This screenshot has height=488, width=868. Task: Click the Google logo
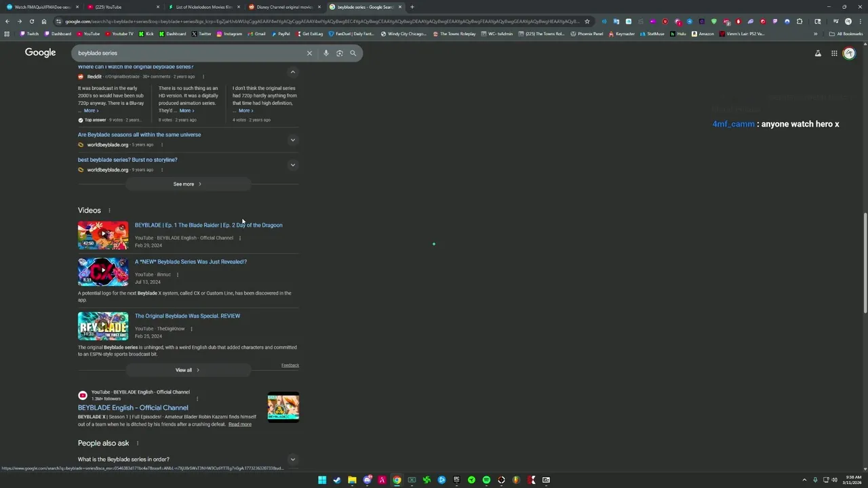coord(40,53)
